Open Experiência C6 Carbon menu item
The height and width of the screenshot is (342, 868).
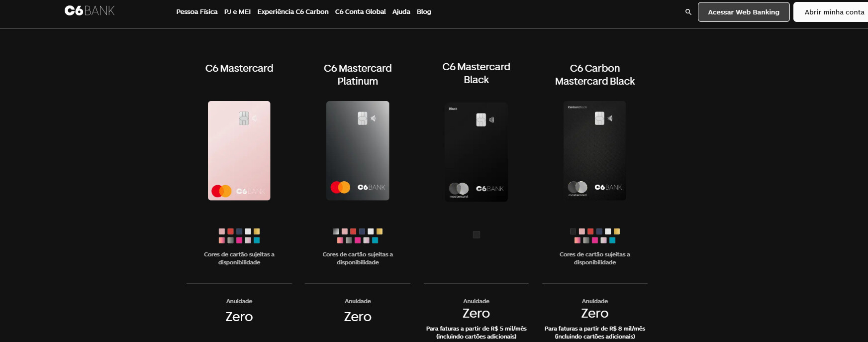coord(292,11)
